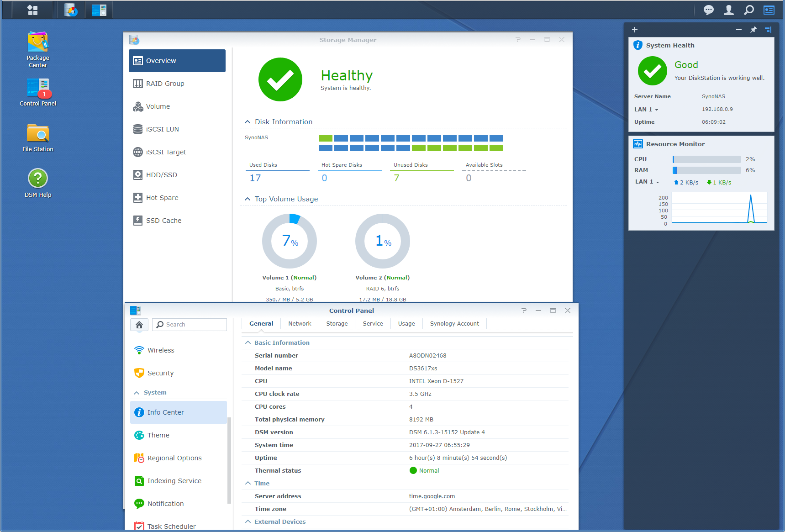Collapse Basic Information section
This screenshot has height=532, width=785.
(x=248, y=343)
